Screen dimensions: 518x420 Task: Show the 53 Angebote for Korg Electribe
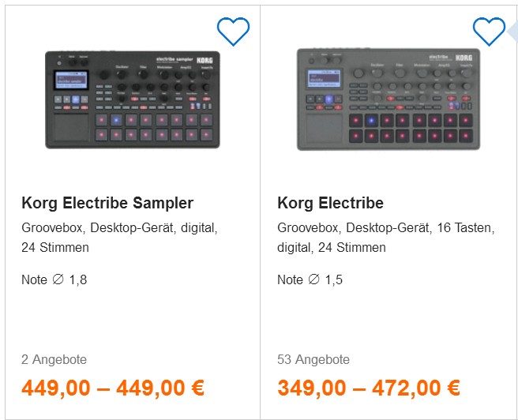click(x=313, y=359)
